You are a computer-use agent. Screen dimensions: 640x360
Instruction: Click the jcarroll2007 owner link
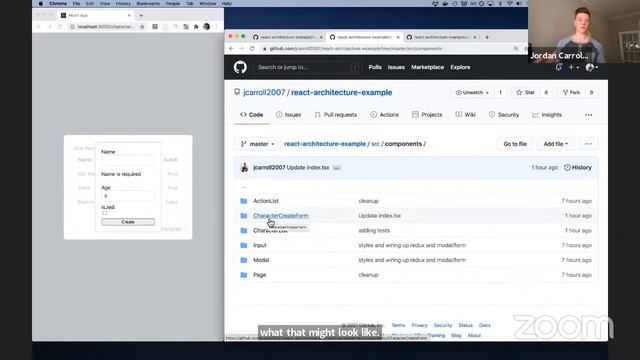[264, 92]
